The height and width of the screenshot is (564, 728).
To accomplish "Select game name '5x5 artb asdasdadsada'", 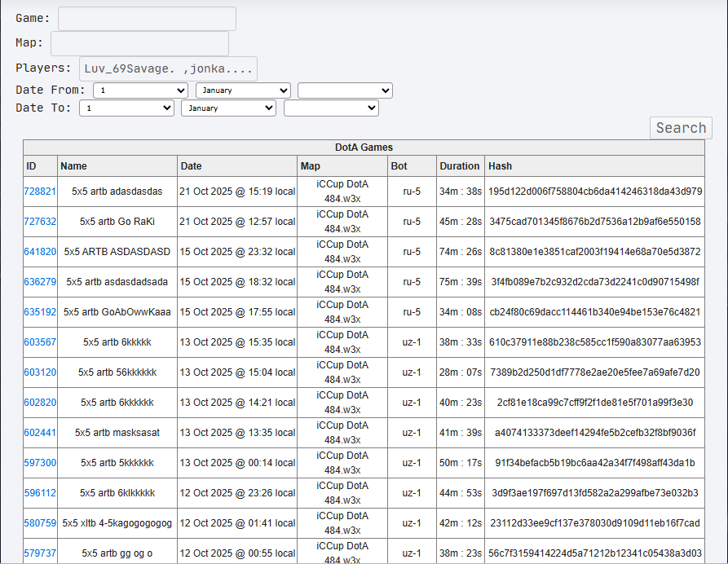I will click(117, 282).
